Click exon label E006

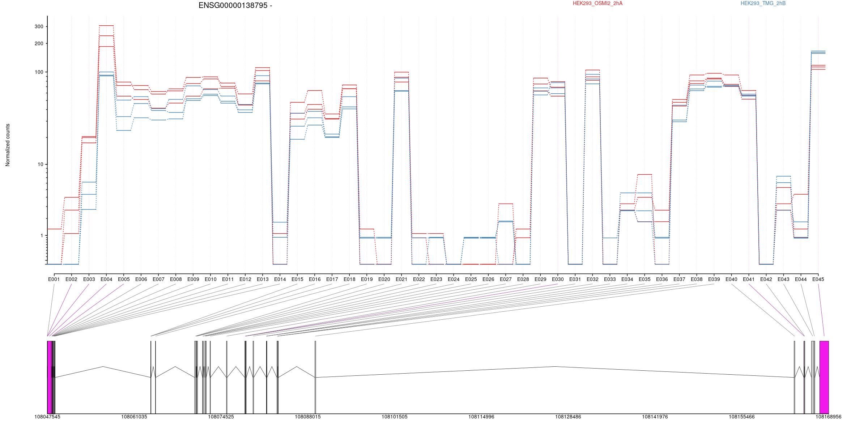[141, 279]
